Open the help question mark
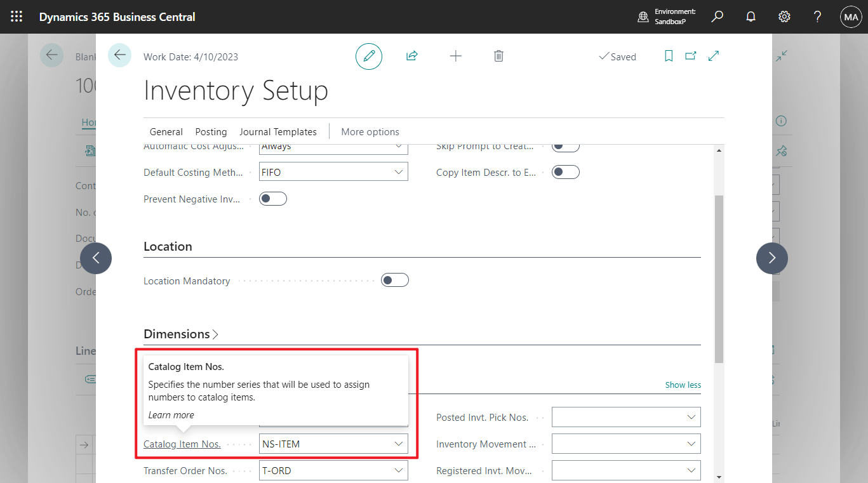The height and width of the screenshot is (483, 868). [818, 17]
